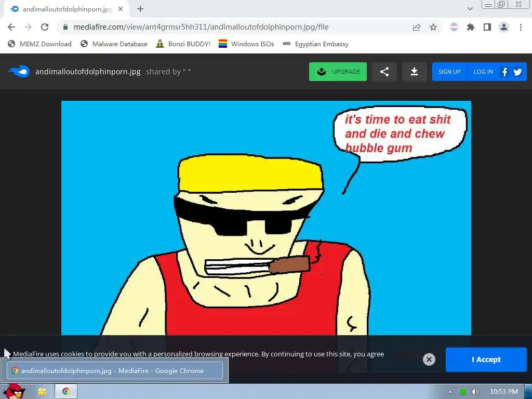The height and width of the screenshot is (399, 532).
Task: Open new browser tab with plus
Action: click(140, 9)
